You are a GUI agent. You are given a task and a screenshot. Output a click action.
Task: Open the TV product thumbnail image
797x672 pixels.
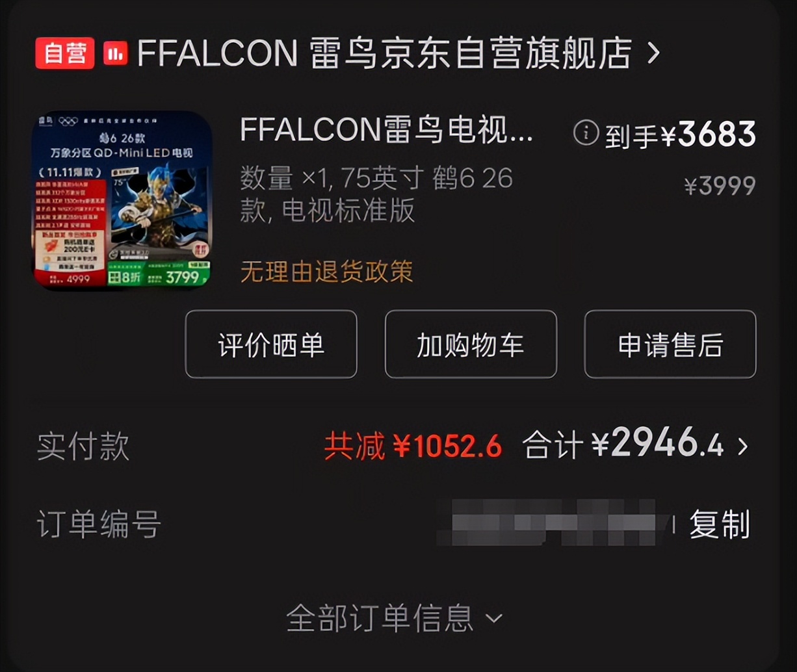click(122, 200)
